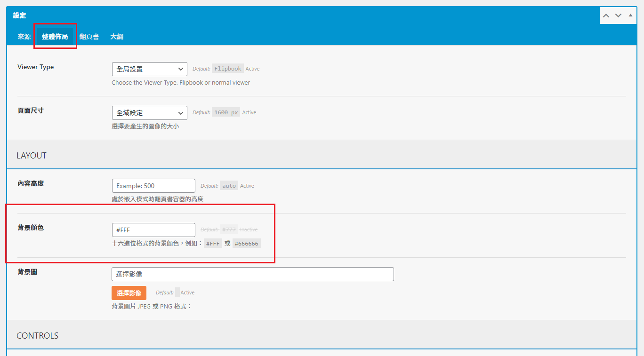644x356 pixels.
Task: Click the move panel up arrow
Action: [x=606, y=16]
